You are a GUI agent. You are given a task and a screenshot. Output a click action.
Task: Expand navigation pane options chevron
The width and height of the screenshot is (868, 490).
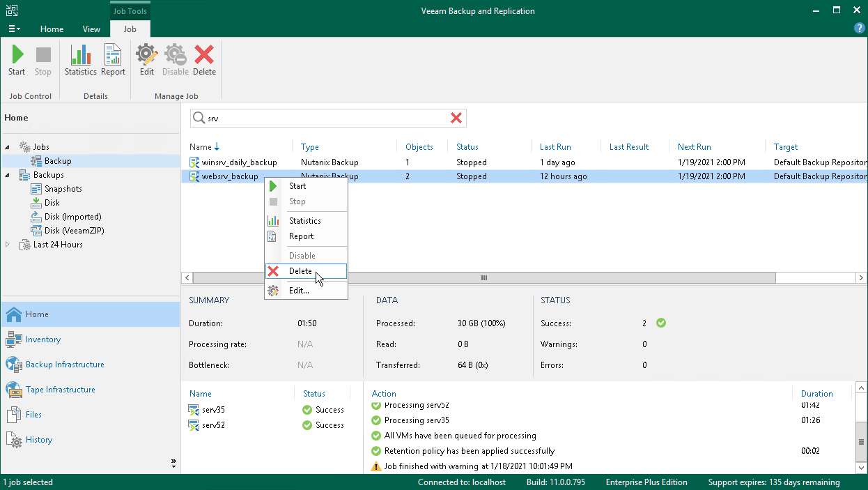(x=173, y=462)
